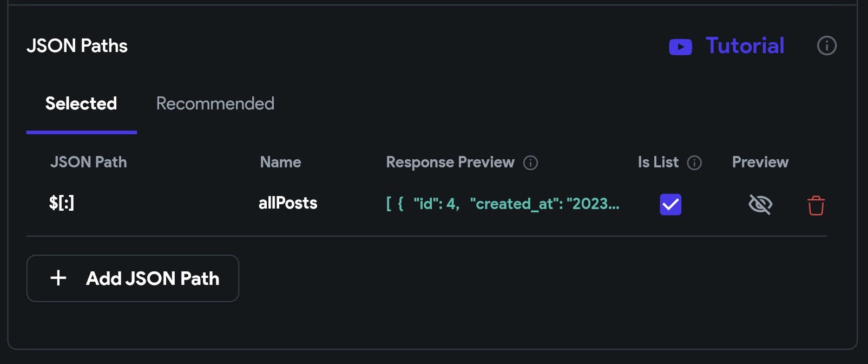The height and width of the screenshot is (364, 868).
Task: Click the JSON Path column header
Action: click(88, 162)
